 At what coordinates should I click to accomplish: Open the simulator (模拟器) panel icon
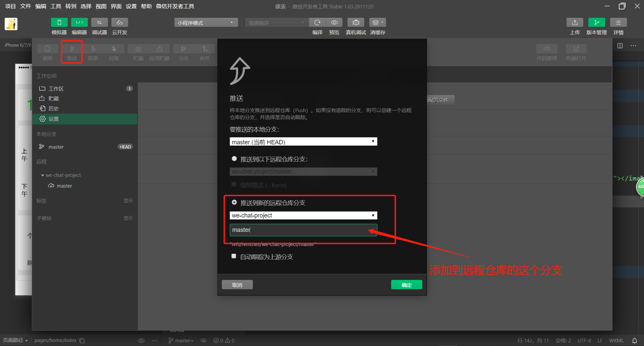[59, 22]
